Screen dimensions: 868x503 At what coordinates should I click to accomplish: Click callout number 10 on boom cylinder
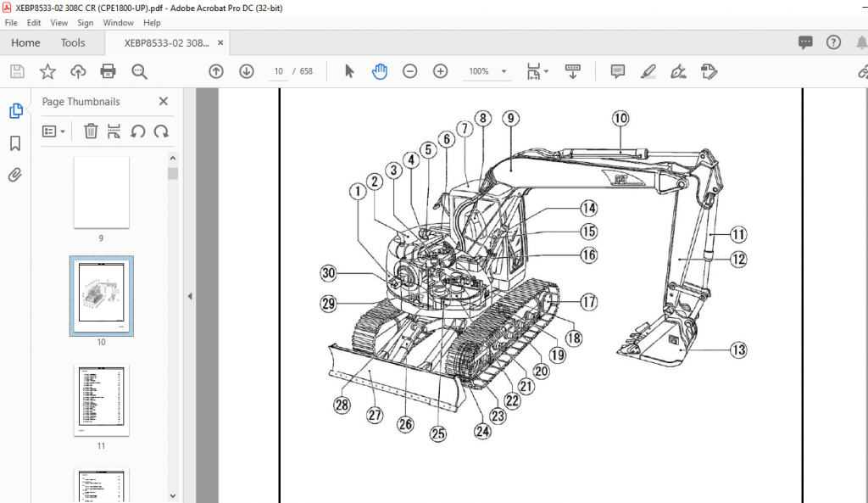click(620, 118)
